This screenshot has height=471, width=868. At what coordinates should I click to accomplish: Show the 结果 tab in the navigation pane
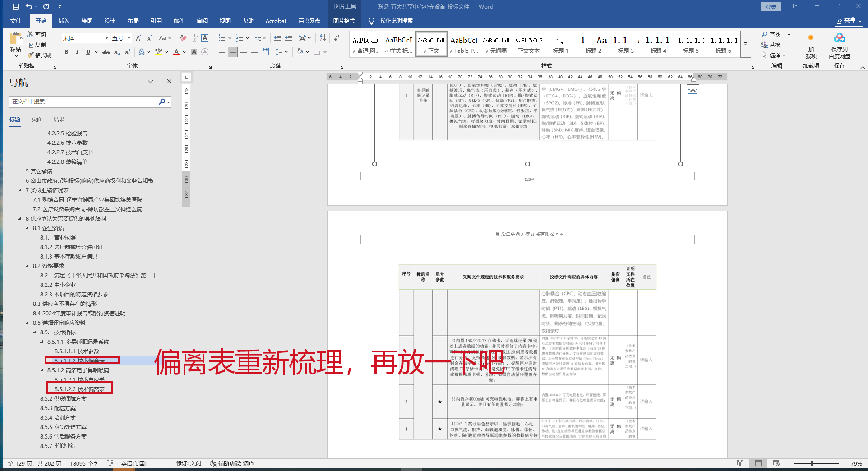(59, 120)
